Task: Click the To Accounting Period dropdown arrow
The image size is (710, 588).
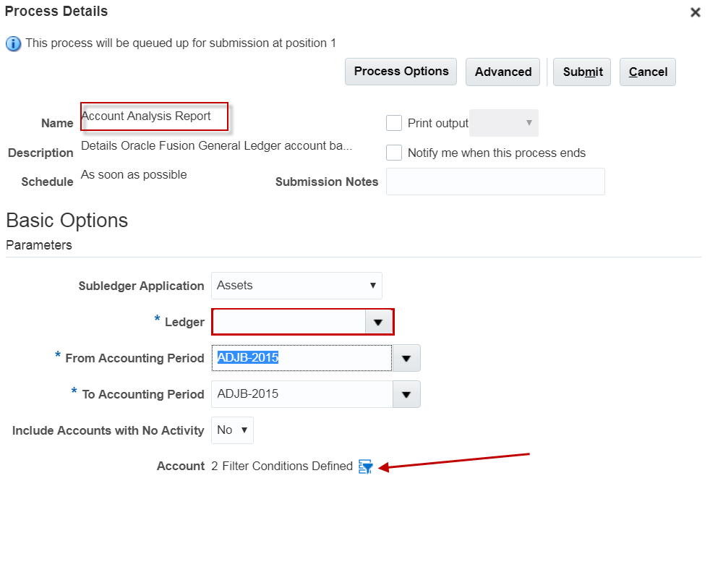Action: point(406,394)
